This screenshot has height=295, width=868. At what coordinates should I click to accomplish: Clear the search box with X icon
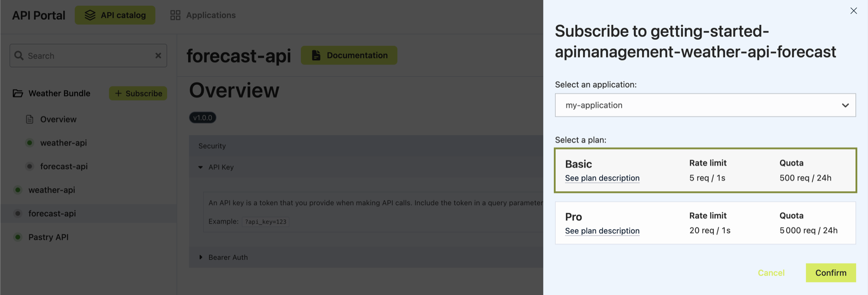point(158,56)
